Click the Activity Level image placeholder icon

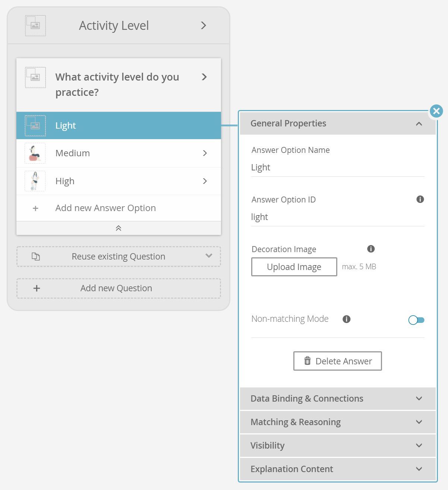[35, 26]
